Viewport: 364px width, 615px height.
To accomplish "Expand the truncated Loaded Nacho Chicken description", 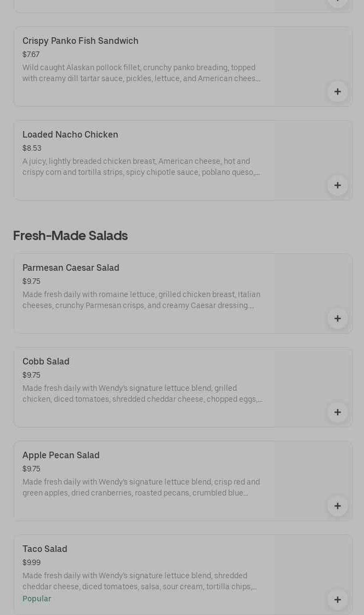I will tap(141, 167).
